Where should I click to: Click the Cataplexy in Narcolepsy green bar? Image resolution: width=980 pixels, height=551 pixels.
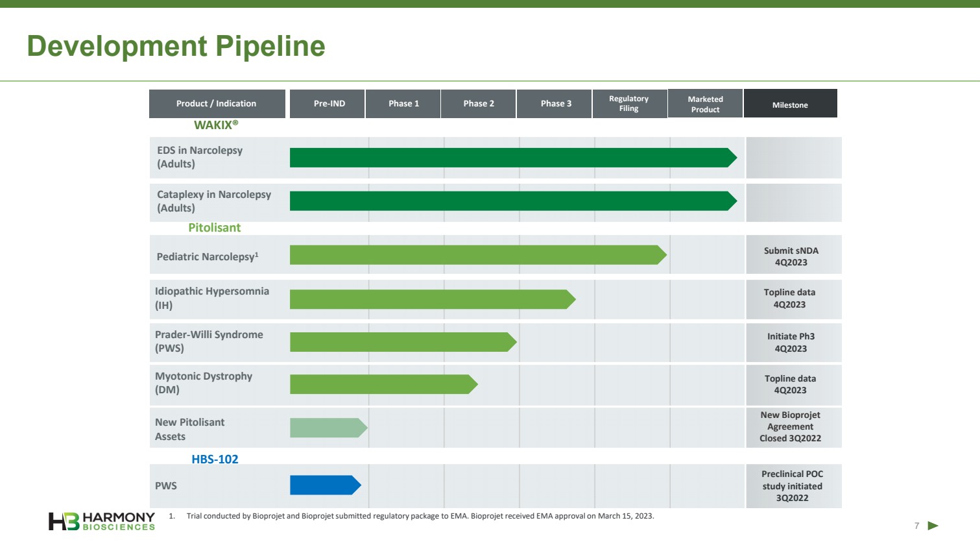[x=512, y=201]
